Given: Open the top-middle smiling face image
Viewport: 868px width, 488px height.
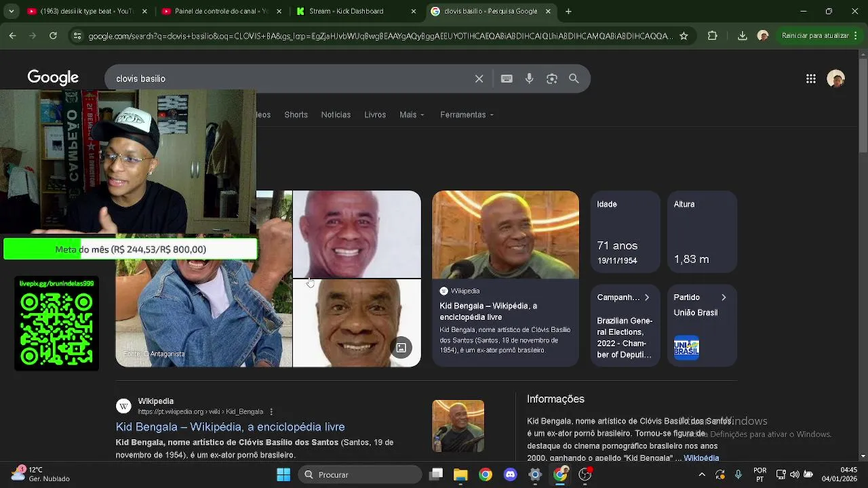Looking at the screenshot, I should click(x=357, y=235).
